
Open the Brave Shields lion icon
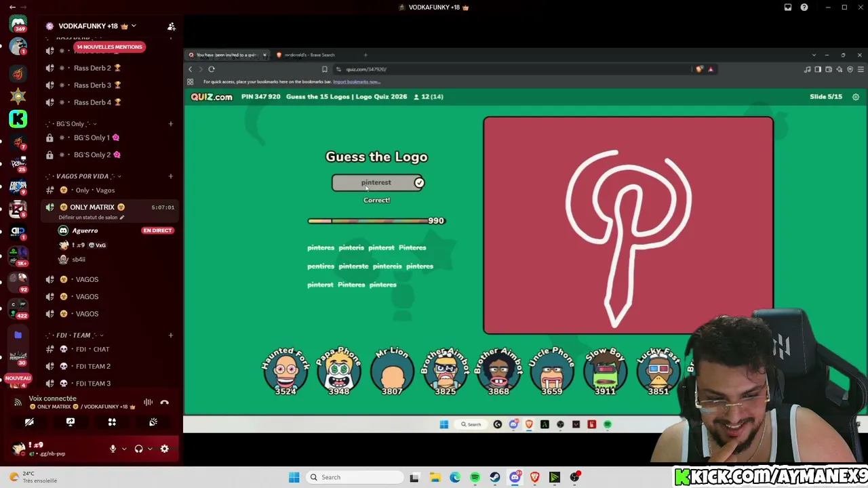pos(700,69)
